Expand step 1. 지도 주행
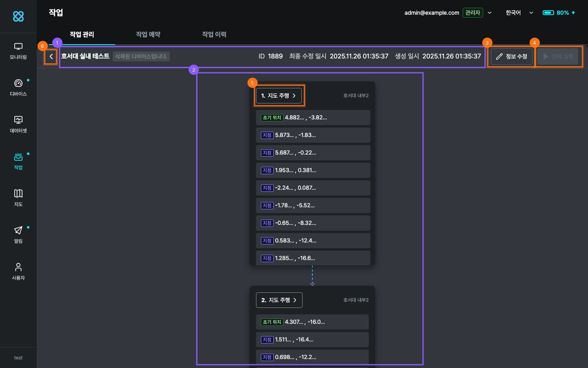 click(279, 96)
